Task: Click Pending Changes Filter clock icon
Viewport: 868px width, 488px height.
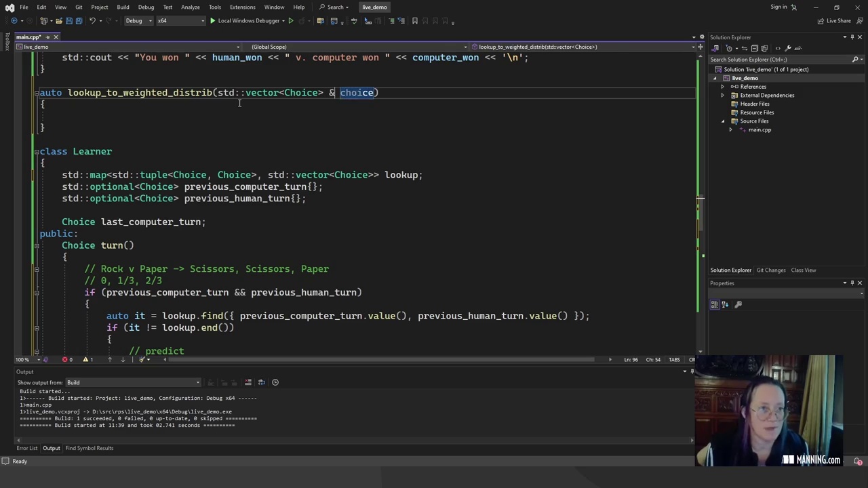Action: tap(729, 48)
